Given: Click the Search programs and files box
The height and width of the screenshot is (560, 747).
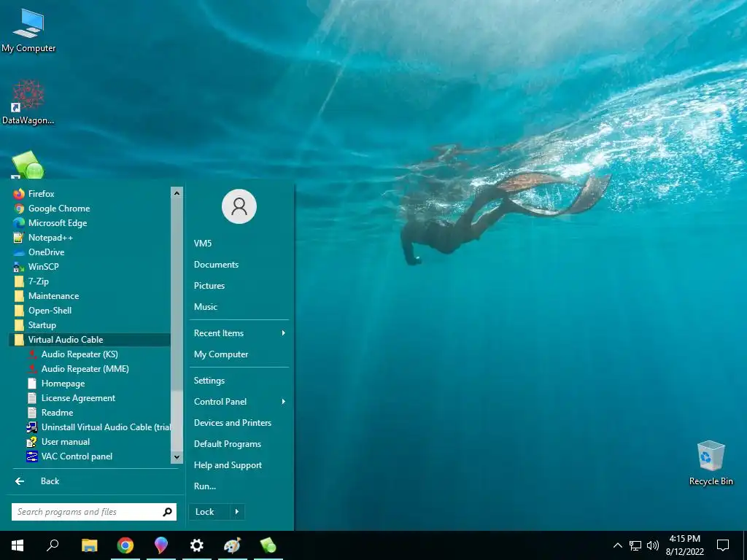Looking at the screenshot, I should click(94, 512).
